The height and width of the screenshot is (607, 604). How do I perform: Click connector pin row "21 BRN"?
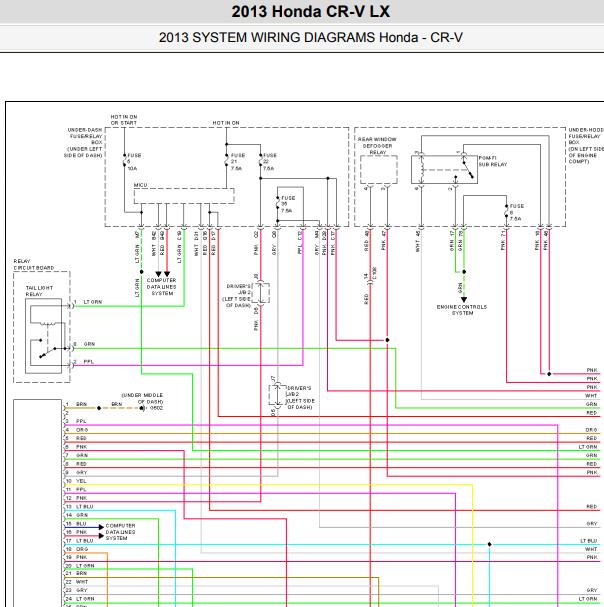click(76, 573)
